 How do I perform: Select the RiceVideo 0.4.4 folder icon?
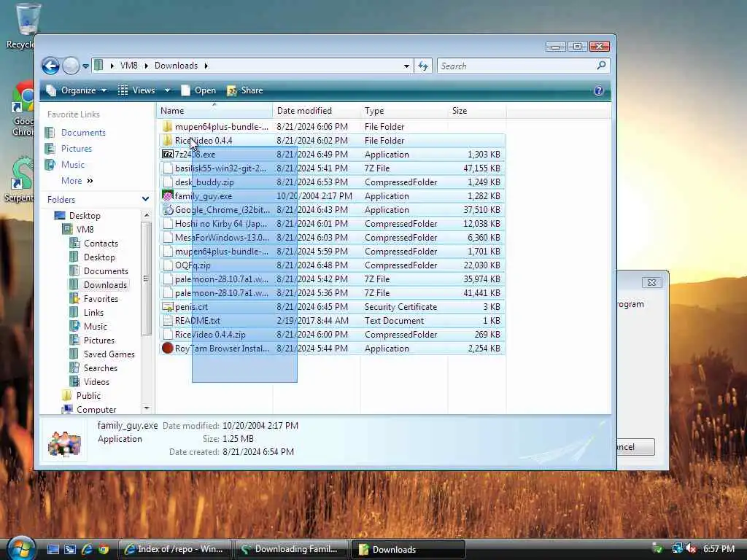coord(167,141)
